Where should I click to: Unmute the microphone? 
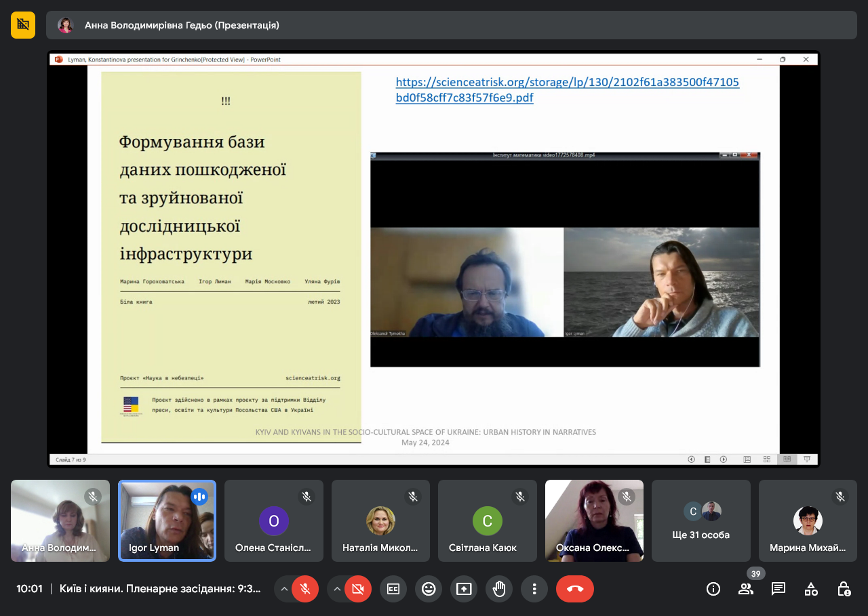[305, 589]
